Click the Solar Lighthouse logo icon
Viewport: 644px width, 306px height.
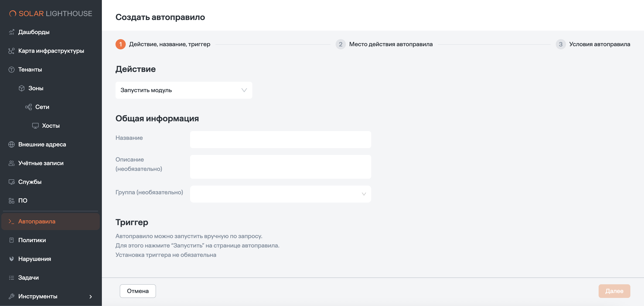click(13, 13)
